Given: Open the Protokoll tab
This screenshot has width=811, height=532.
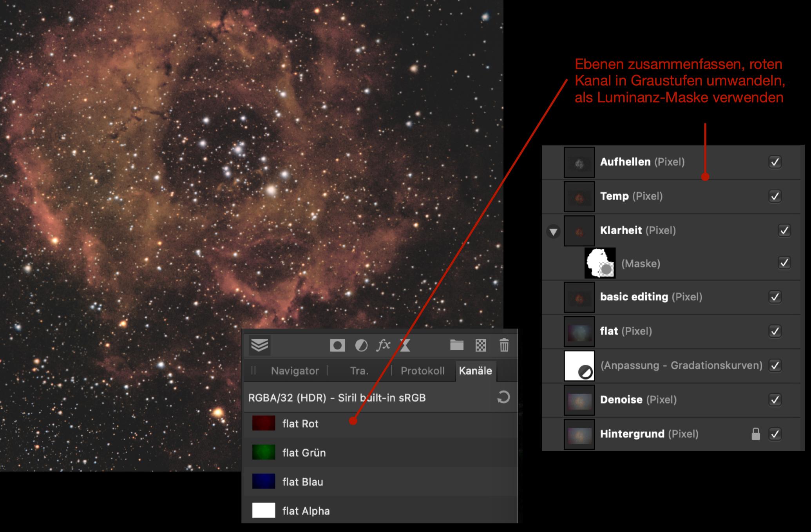Looking at the screenshot, I should point(422,371).
